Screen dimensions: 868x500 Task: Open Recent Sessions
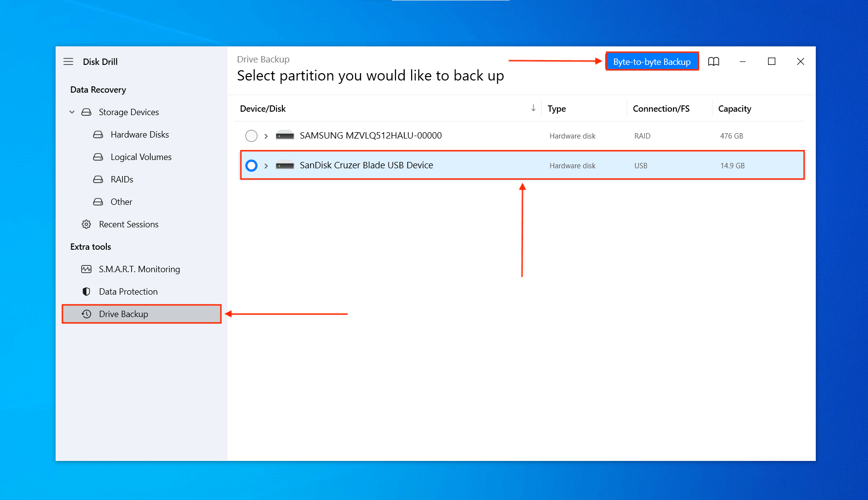click(128, 224)
